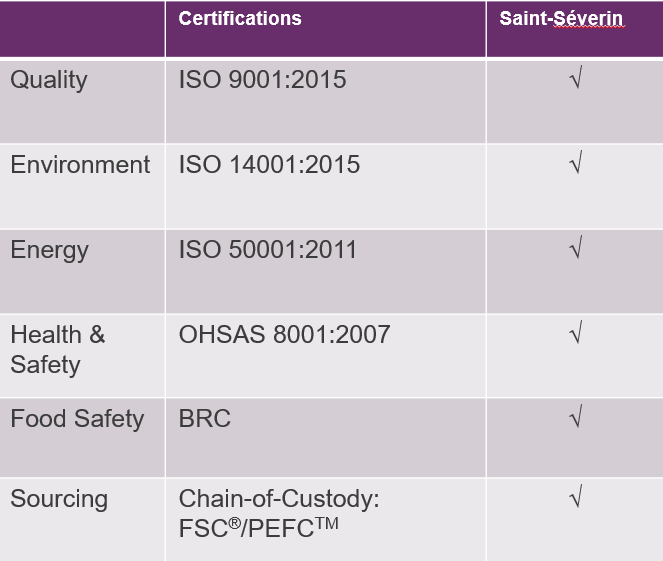Screen dimensions: 663x561
Task: Click the Food Safety row label
Action: coord(77,419)
